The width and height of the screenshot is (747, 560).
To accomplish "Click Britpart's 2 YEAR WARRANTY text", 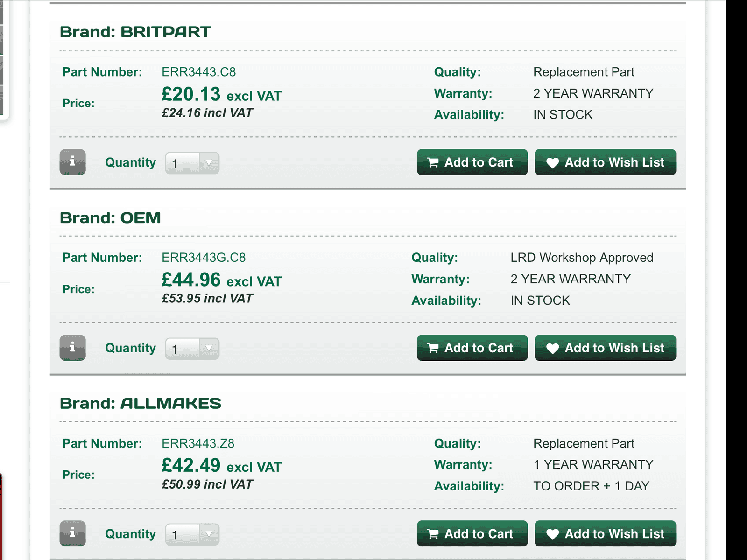I will click(593, 93).
